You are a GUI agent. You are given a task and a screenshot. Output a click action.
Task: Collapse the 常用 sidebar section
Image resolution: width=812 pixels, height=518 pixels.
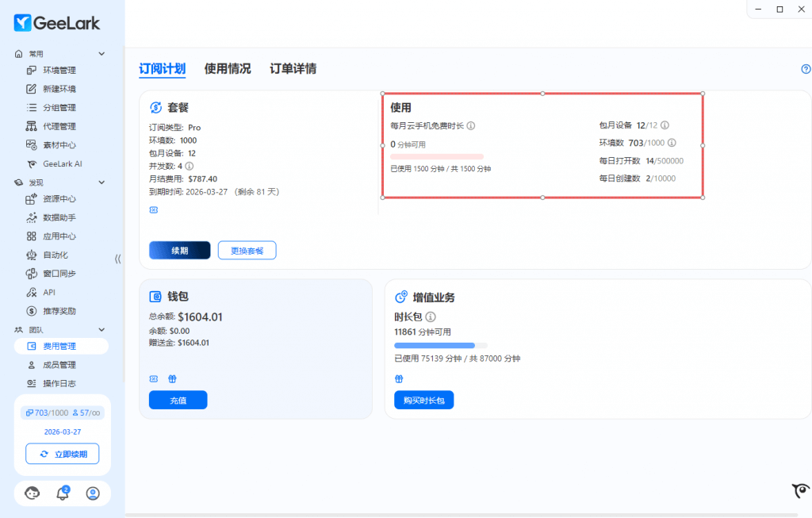tap(101, 54)
